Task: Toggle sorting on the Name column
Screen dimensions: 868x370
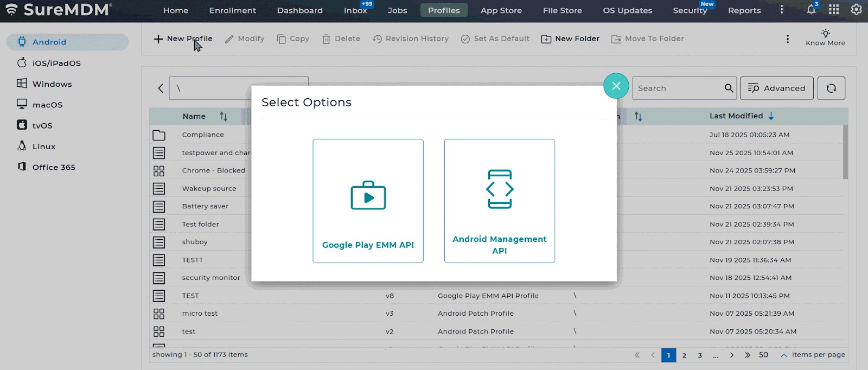Action: [x=223, y=117]
